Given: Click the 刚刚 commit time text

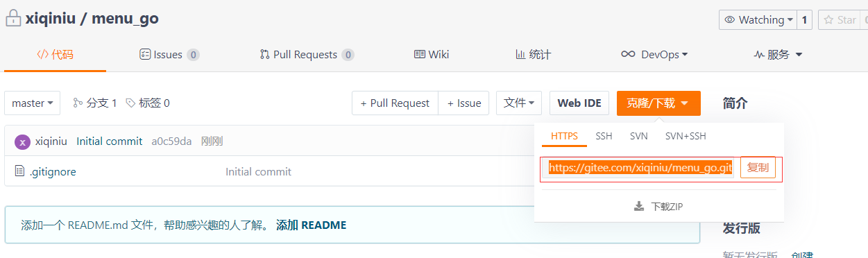Looking at the screenshot, I should point(212,141).
